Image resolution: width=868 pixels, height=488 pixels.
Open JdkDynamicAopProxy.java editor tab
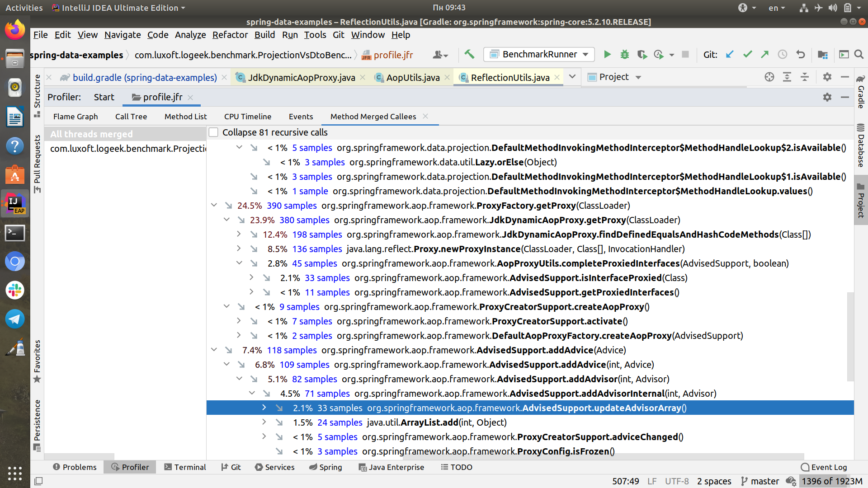click(x=302, y=78)
